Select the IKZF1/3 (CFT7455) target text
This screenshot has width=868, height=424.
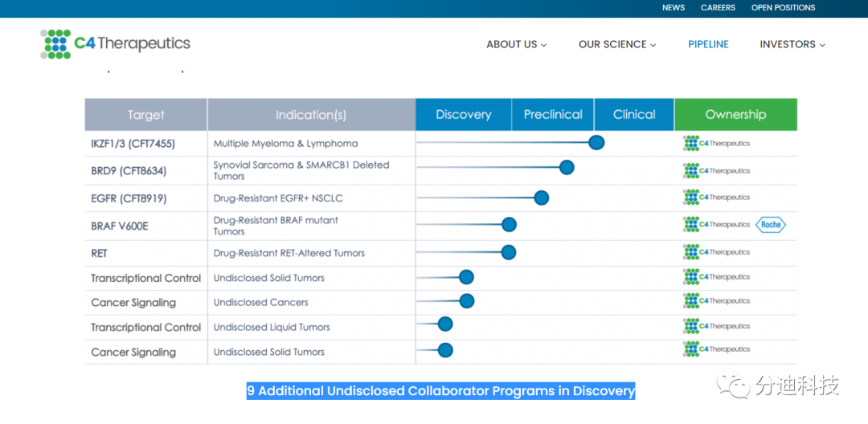tap(133, 144)
